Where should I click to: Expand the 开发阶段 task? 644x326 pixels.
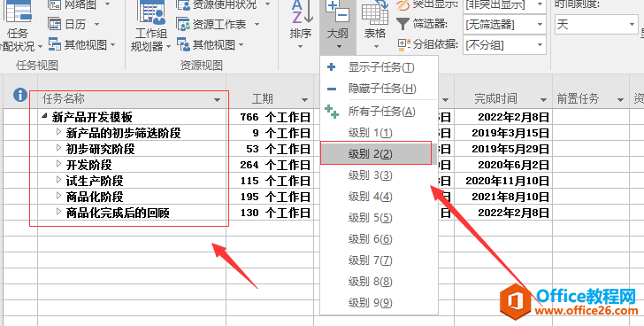58,164
